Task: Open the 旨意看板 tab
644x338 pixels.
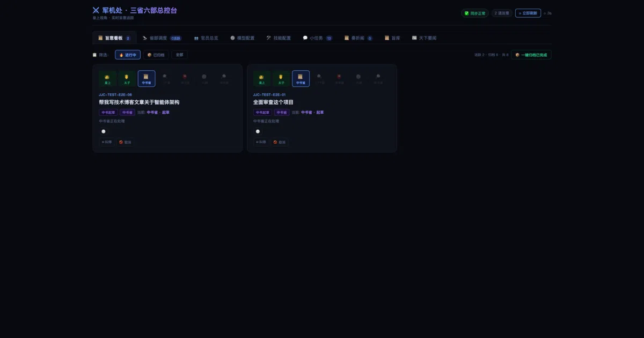Action: click(114, 38)
